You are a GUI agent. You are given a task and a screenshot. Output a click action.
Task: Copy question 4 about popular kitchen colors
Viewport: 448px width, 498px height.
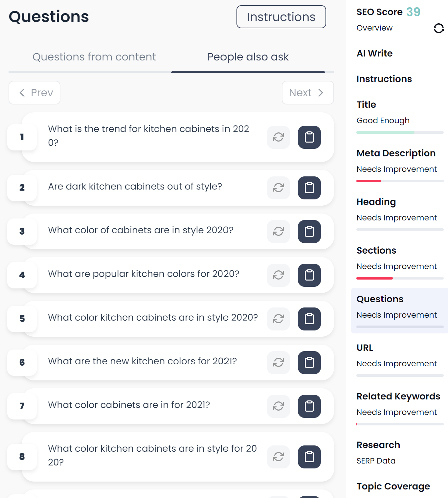[x=309, y=275]
